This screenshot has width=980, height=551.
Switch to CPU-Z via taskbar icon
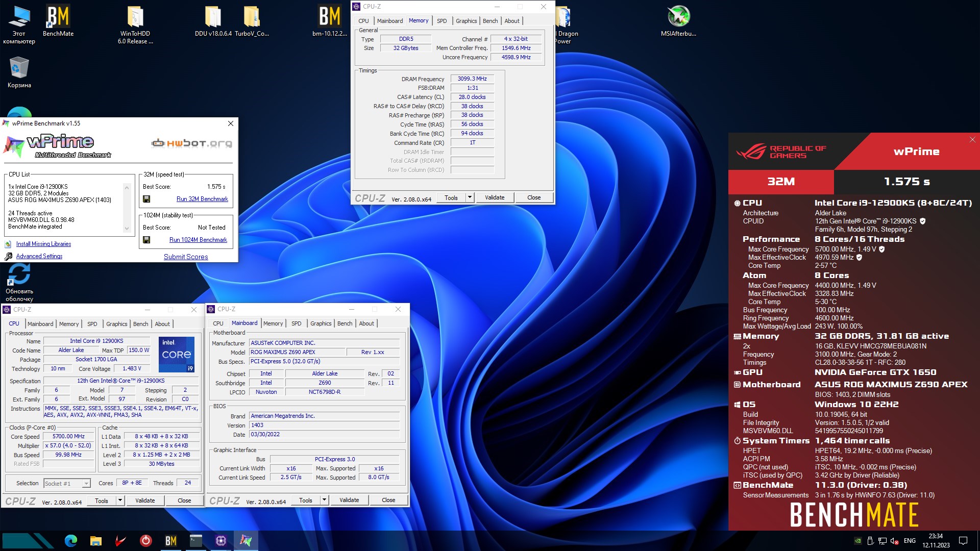click(220, 541)
